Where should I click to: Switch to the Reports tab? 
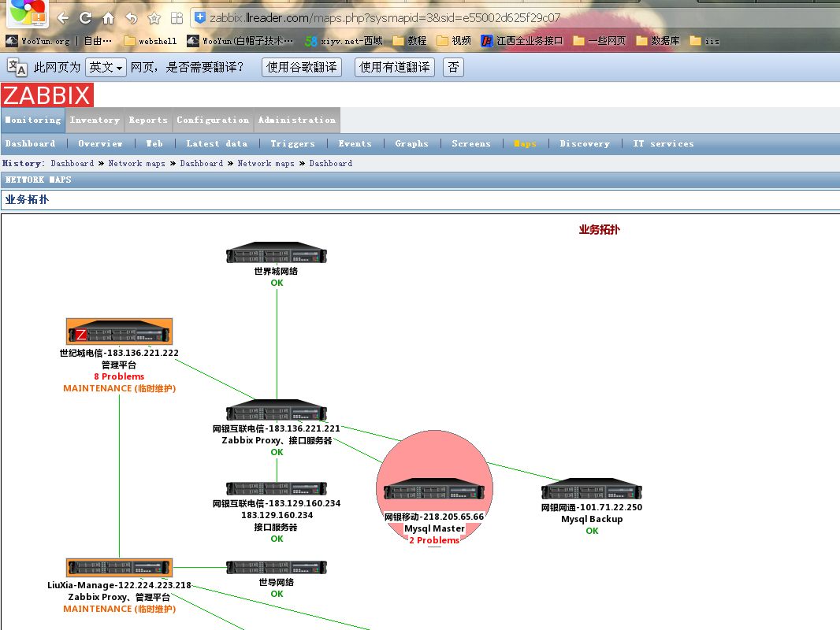pos(148,120)
